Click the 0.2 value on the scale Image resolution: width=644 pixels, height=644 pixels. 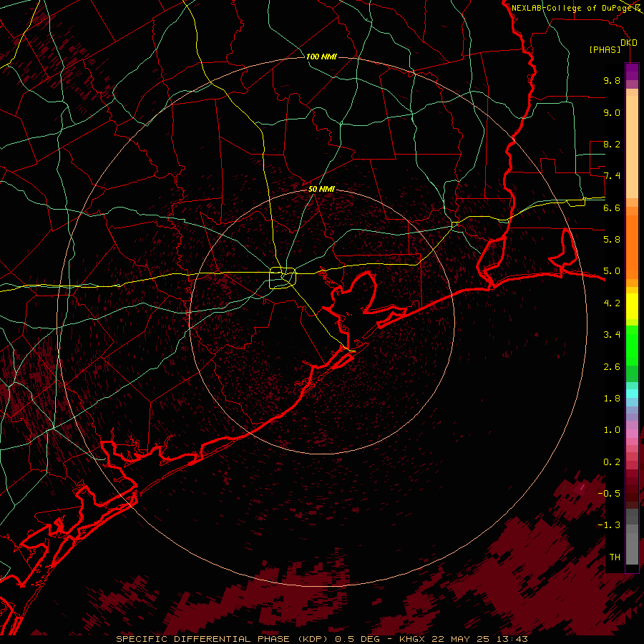612,462
